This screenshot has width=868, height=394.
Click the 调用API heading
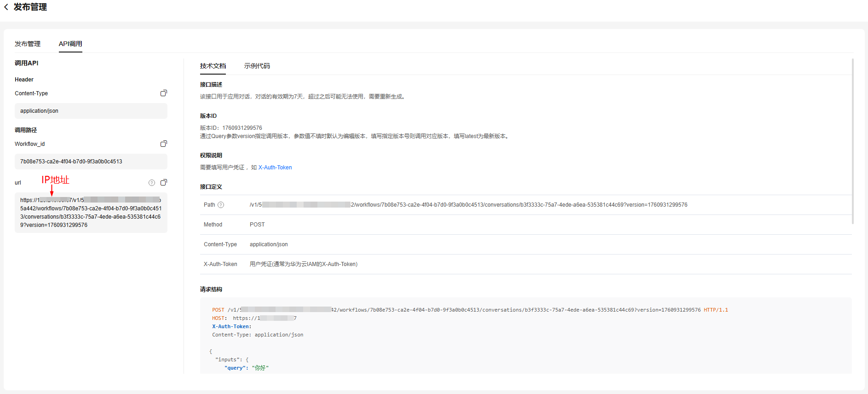[x=27, y=63]
